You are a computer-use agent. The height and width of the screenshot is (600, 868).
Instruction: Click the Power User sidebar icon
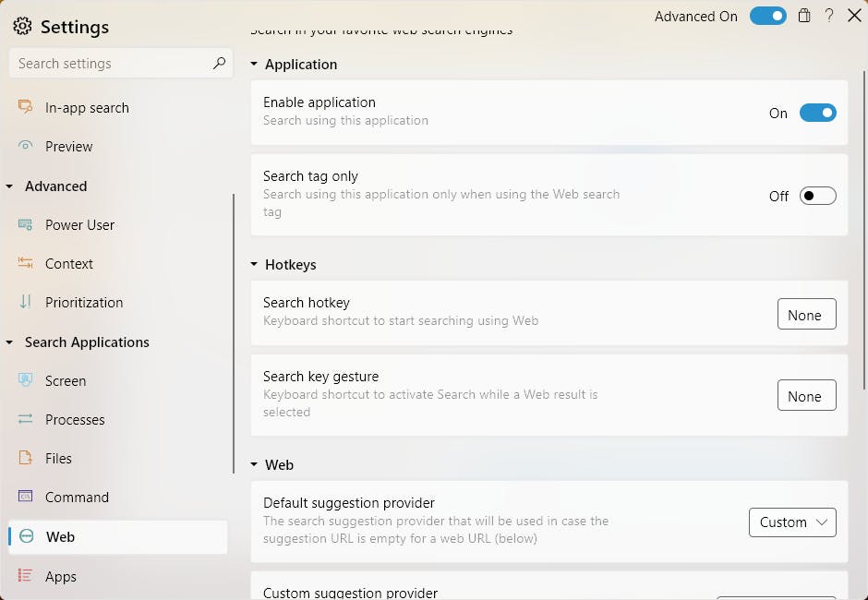click(26, 225)
